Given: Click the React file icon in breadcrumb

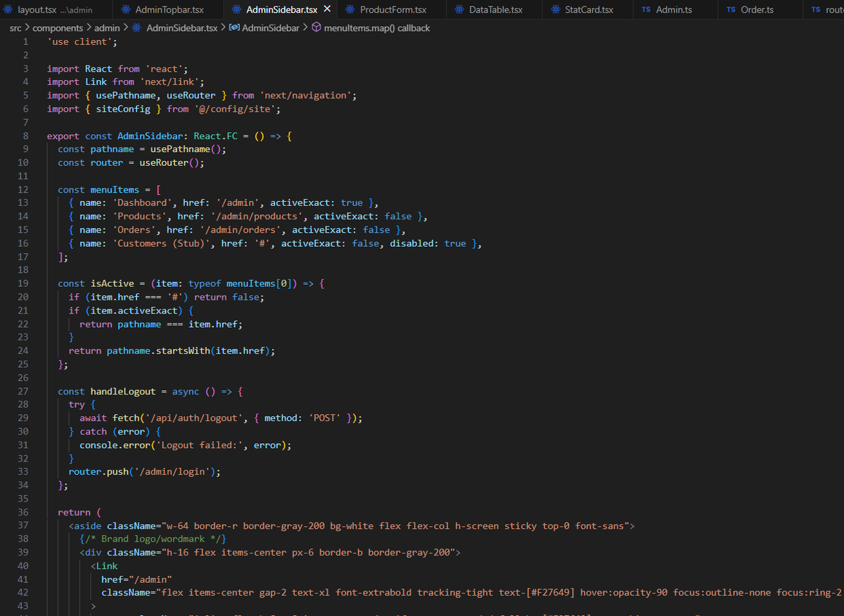Looking at the screenshot, I should tap(137, 28).
